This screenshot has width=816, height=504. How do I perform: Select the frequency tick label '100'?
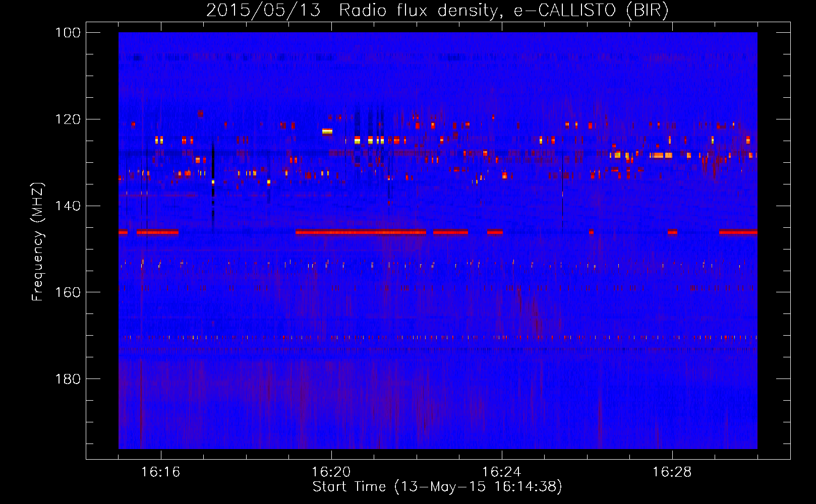pyautogui.click(x=68, y=33)
